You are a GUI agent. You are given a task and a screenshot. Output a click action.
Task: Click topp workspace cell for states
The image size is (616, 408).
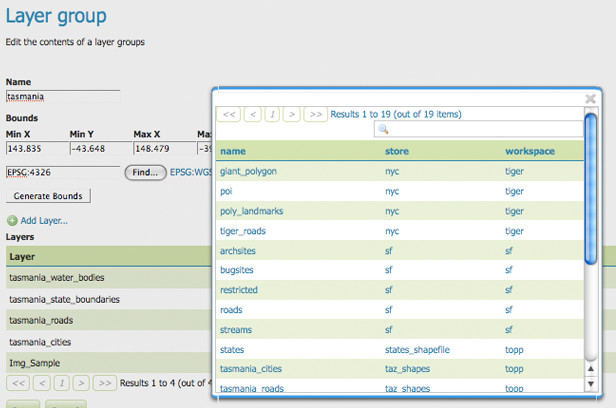click(514, 349)
